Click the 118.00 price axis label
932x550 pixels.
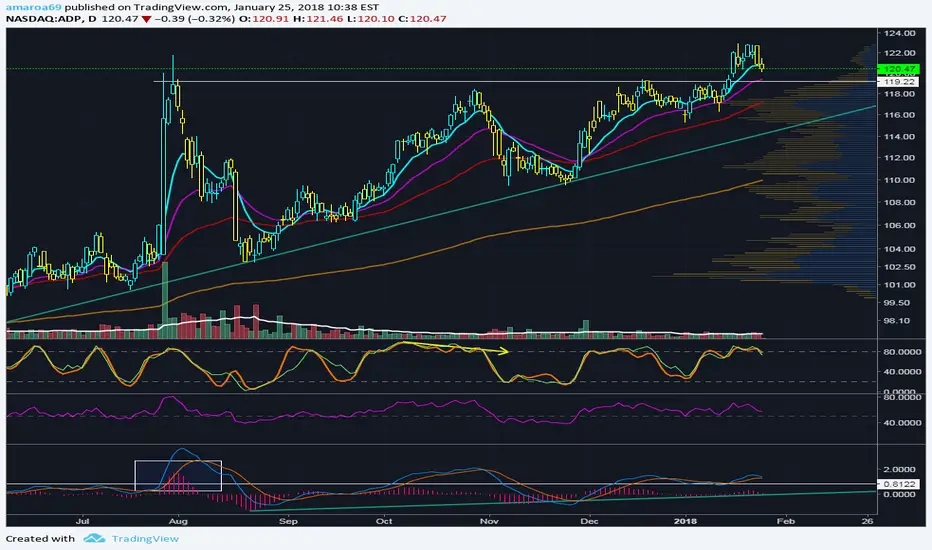point(899,94)
